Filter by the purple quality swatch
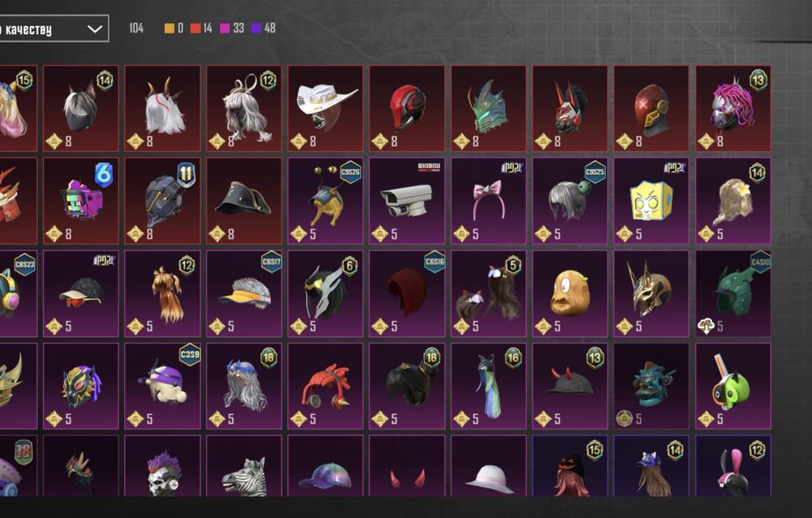The height and width of the screenshot is (518, 812). coord(256,28)
